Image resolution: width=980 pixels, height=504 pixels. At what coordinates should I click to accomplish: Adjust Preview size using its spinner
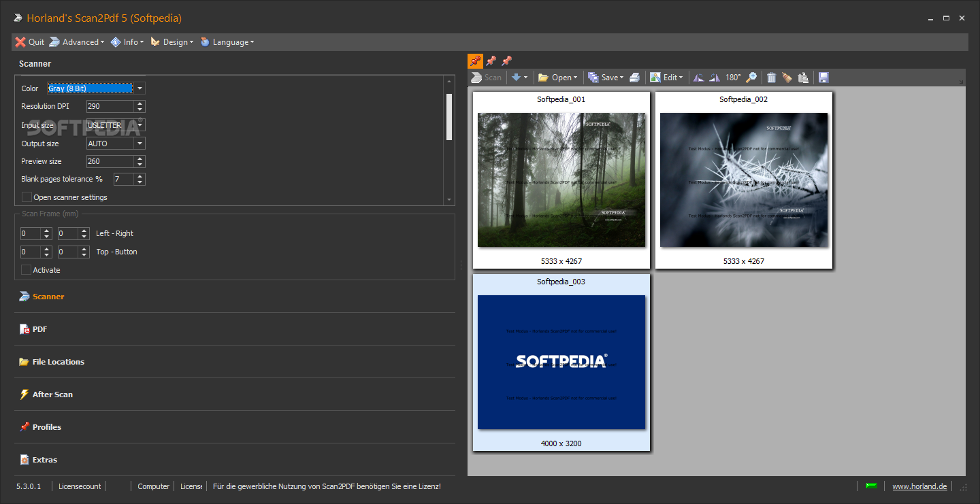click(x=140, y=161)
